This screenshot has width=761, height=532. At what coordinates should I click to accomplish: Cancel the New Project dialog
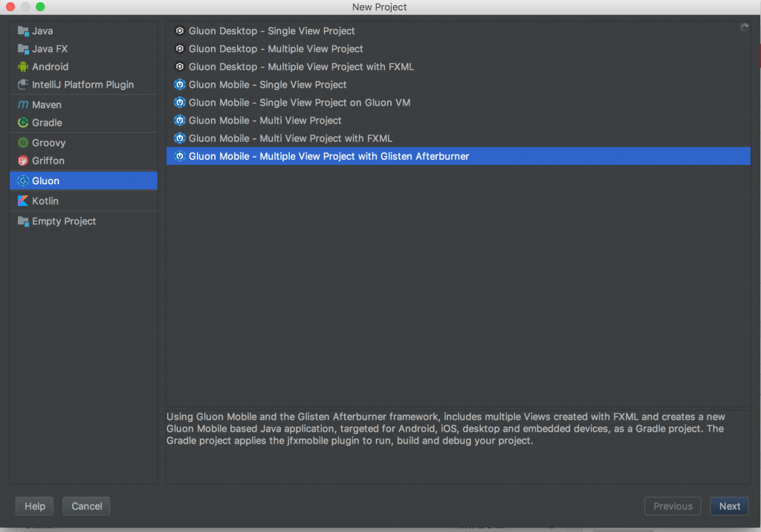[86, 506]
